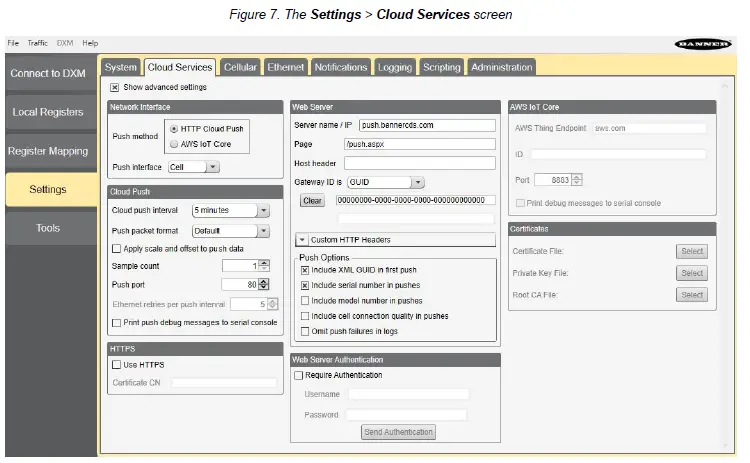Viewport: 750px width, 463px height.
Task: Select HTTP Cloud Push radio button
Action: click(174, 129)
